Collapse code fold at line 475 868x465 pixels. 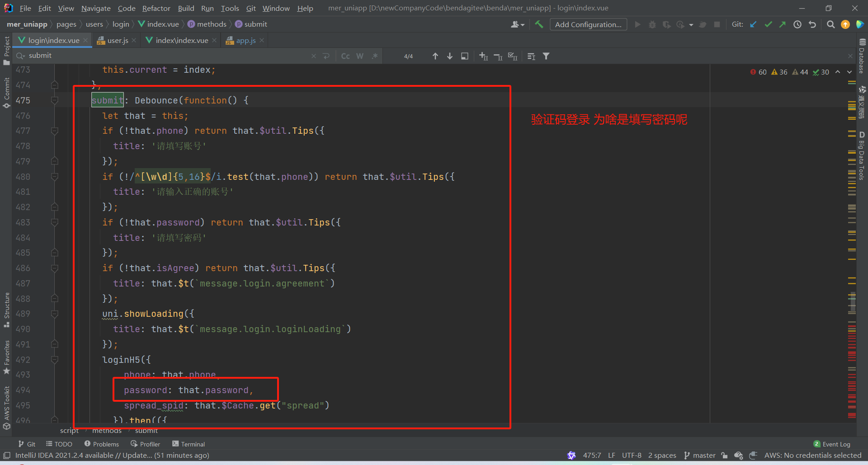55,100
